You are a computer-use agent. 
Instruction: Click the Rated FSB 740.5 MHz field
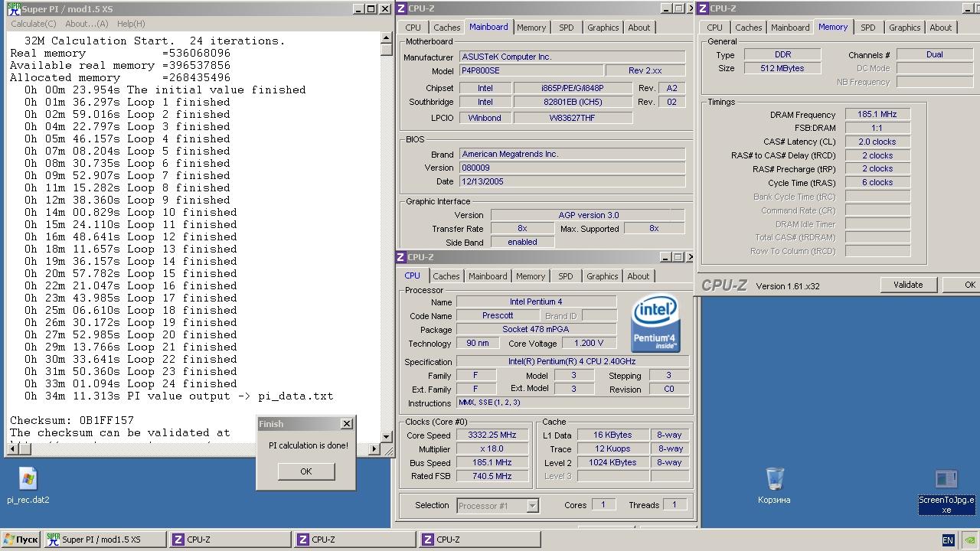[493, 476]
